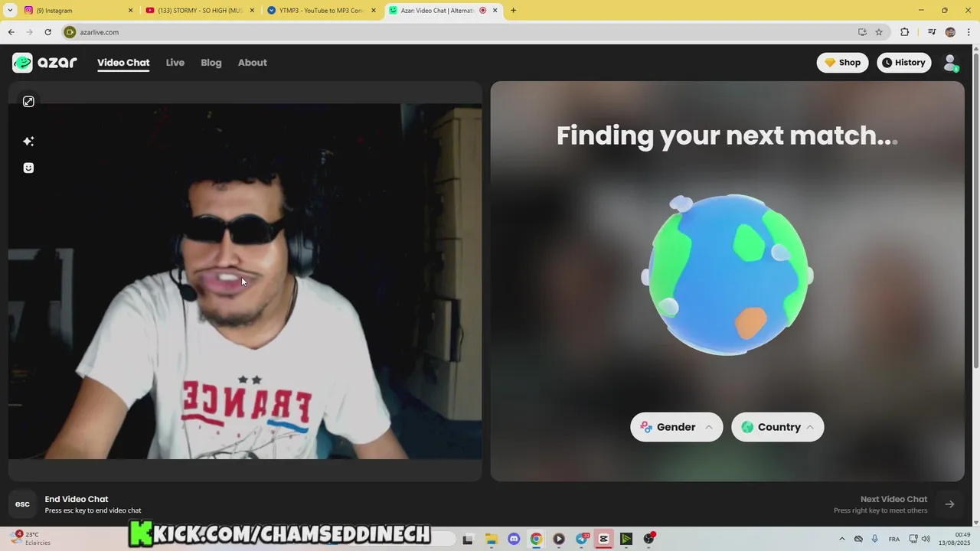Click the microphone tray icon
The width and height of the screenshot is (980, 551).
pos(874,539)
